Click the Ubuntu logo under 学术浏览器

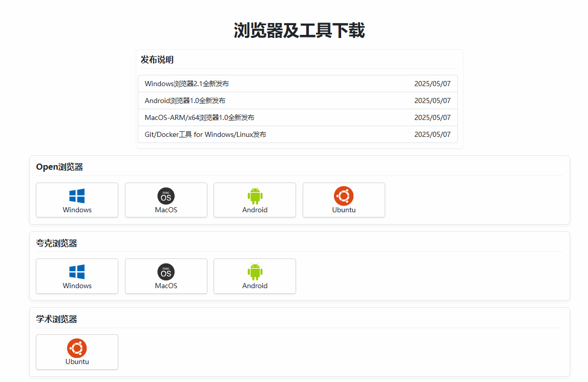pyautogui.click(x=77, y=348)
